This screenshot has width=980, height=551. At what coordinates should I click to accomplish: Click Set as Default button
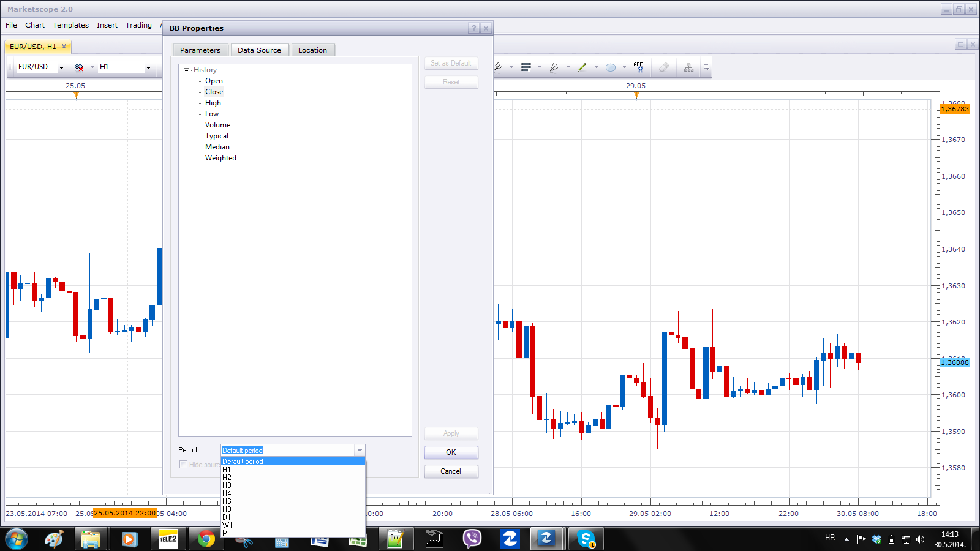451,63
